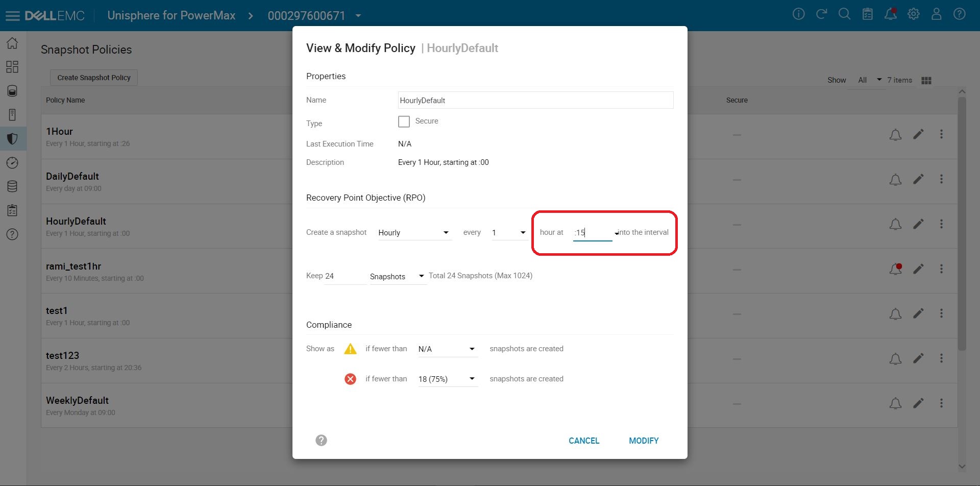
Task: Click the Create Snapshot Policy button
Action: [93, 77]
